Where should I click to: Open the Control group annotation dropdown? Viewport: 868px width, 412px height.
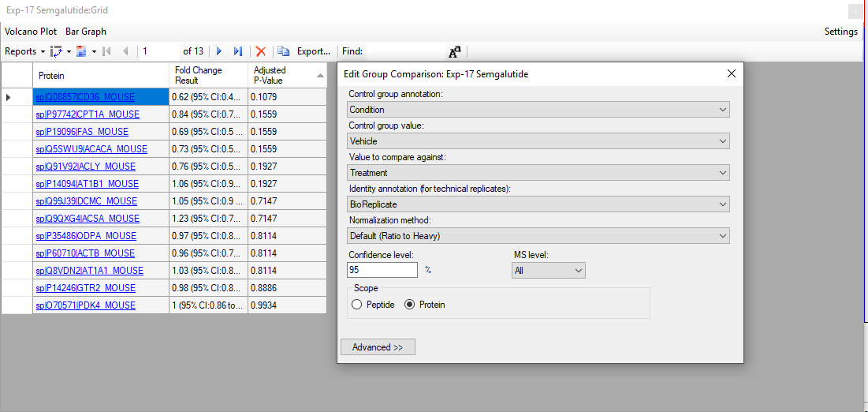538,110
